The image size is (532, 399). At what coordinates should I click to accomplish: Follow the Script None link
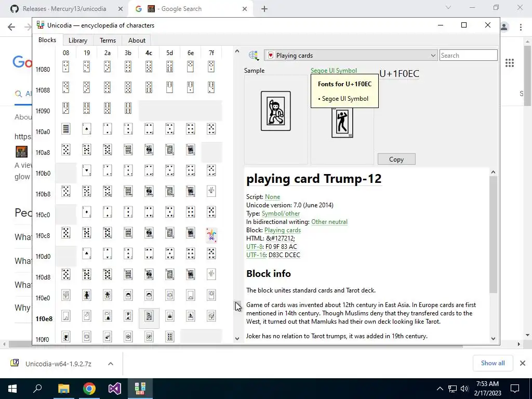coord(272,197)
